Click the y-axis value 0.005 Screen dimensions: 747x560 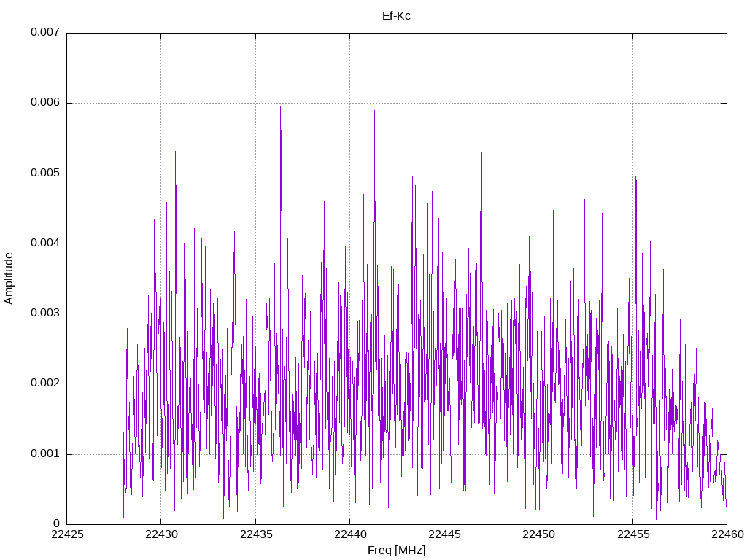point(45,173)
